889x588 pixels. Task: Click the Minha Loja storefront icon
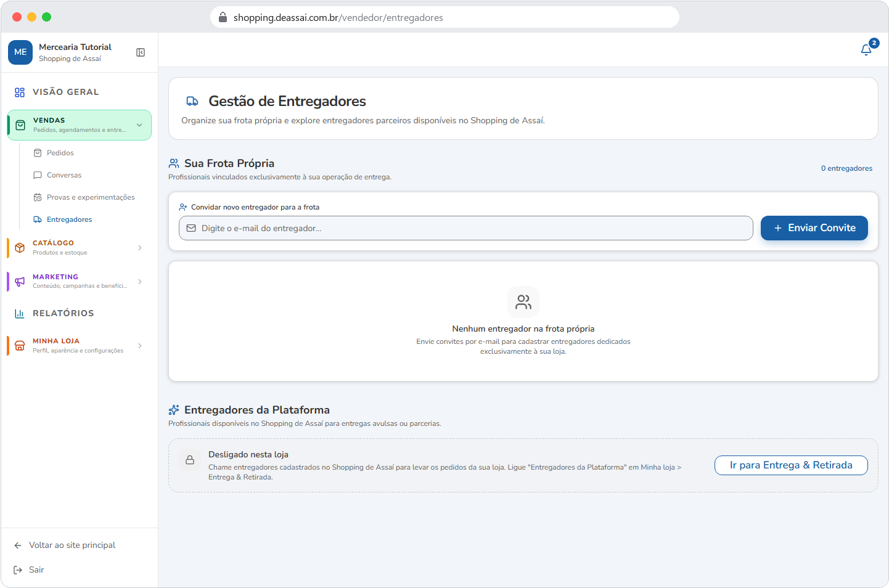pyautogui.click(x=20, y=346)
